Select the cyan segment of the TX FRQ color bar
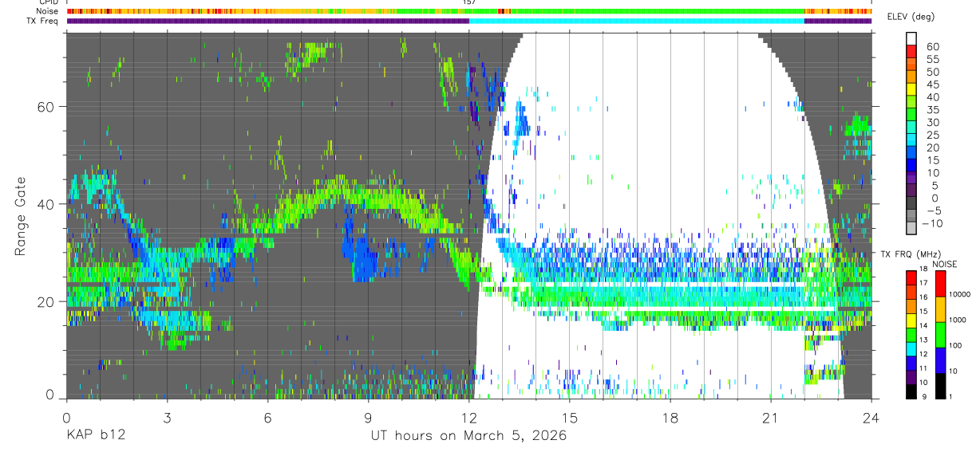 click(x=911, y=348)
